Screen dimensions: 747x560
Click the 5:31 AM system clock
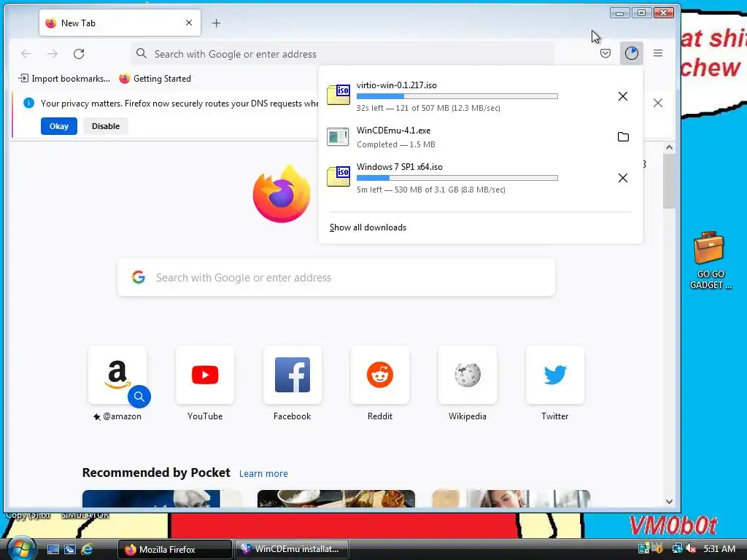click(719, 548)
